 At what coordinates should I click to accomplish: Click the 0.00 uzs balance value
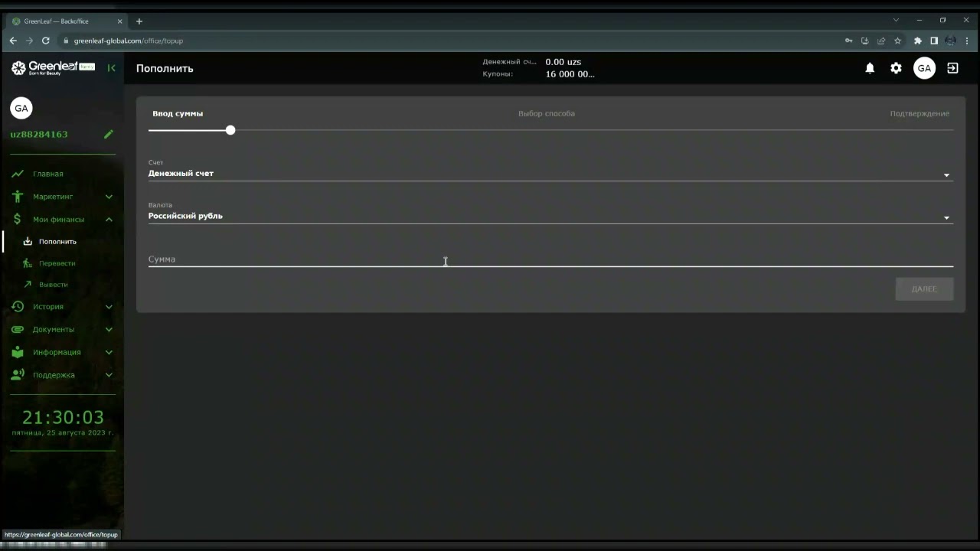[x=563, y=62]
